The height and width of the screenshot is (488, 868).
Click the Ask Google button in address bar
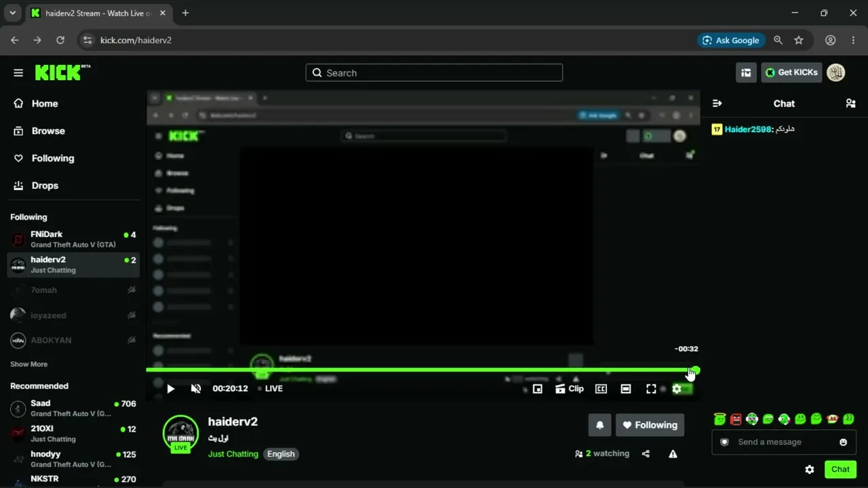tap(731, 40)
